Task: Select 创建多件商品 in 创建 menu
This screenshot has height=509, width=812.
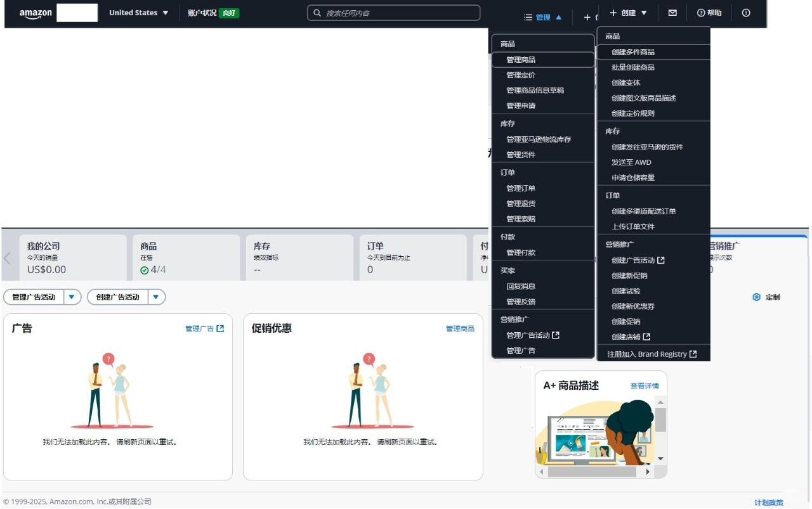Action: coord(653,52)
